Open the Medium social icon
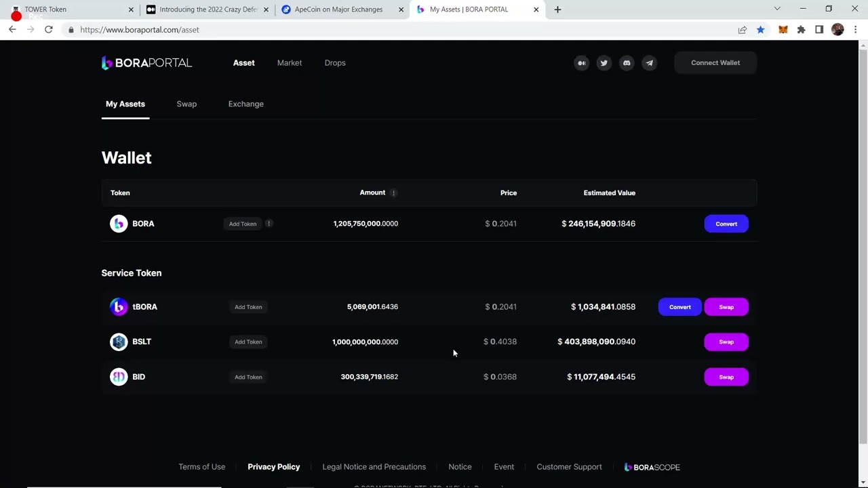Image resolution: width=868 pixels, height=488 pixels. point(581,63)
